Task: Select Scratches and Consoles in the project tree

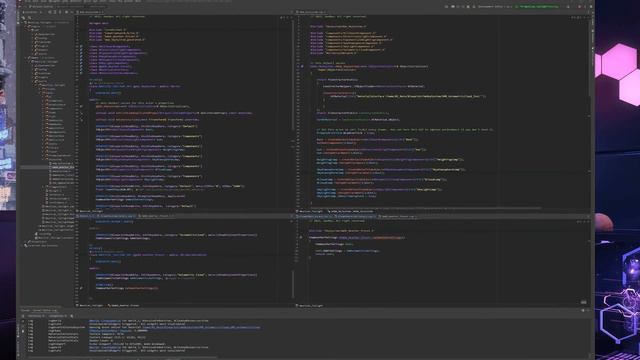Action: 42,246
